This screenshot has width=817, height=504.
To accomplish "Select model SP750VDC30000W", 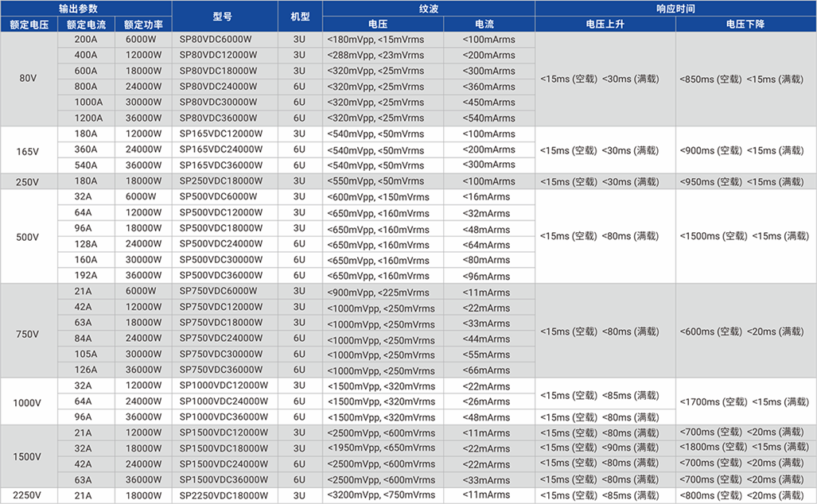I will pyautogui.click(x=221, y=354).
